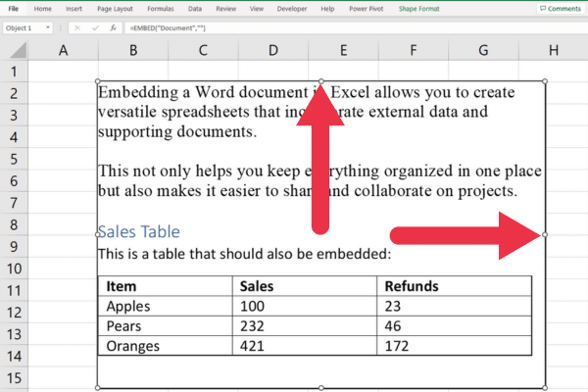Screen dimensions: 588x392
Task: Select column C header
Action: [203, 50]
